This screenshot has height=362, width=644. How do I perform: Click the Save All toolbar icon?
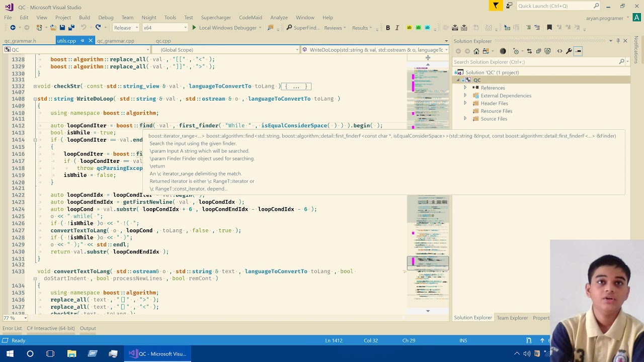click(x=71, y=28)
